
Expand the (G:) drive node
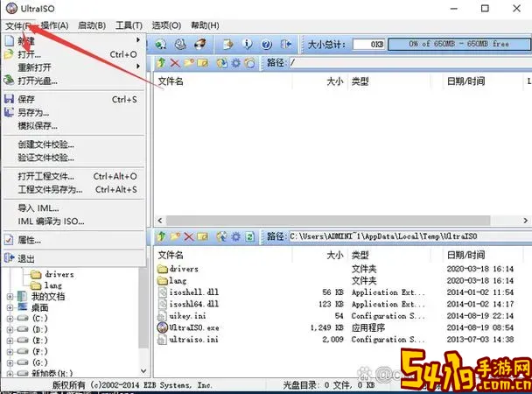pos(10,362)
